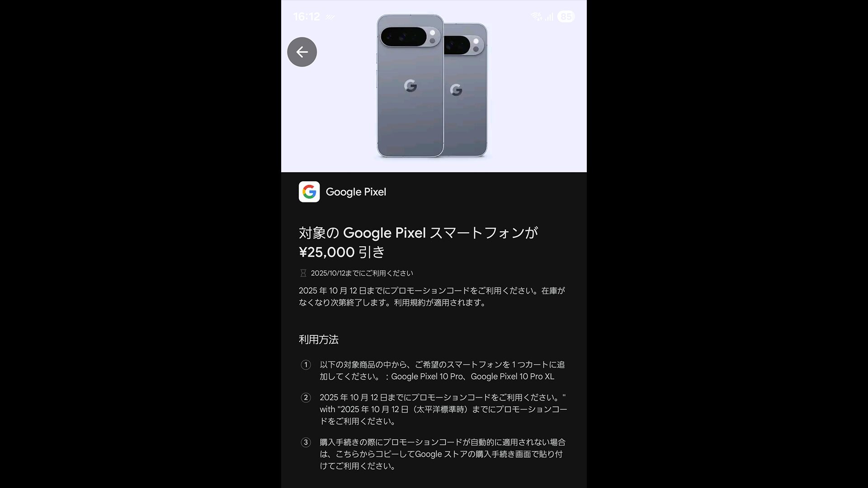The image size is (868, 488).
Task: Tap the Wi-Fi status icon
Action: pyautogui.click(x=537, y=17)
